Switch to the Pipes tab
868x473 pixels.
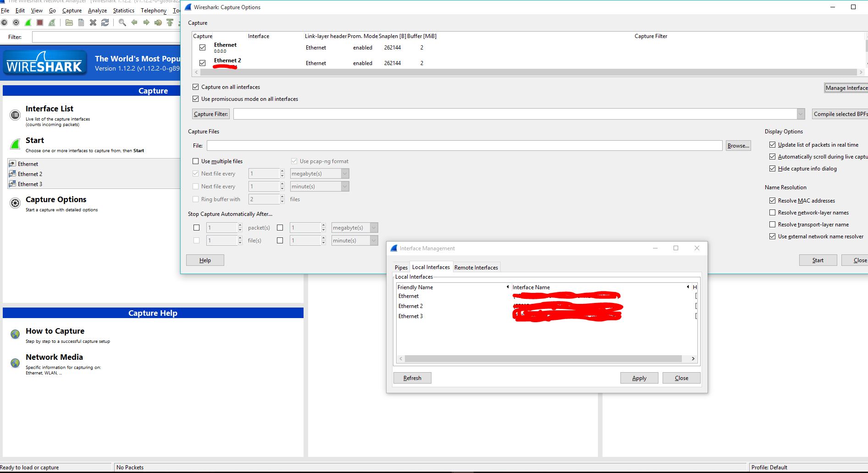pos(401,268)
